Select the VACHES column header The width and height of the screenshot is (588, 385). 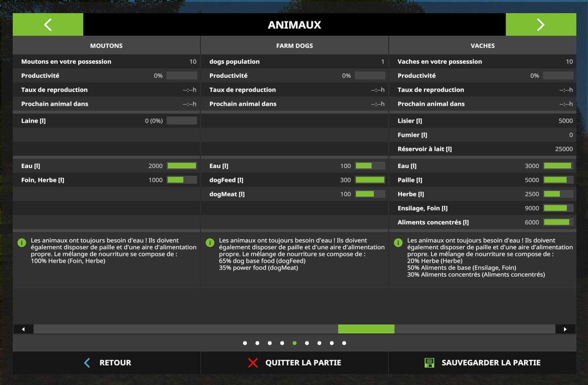482,45
